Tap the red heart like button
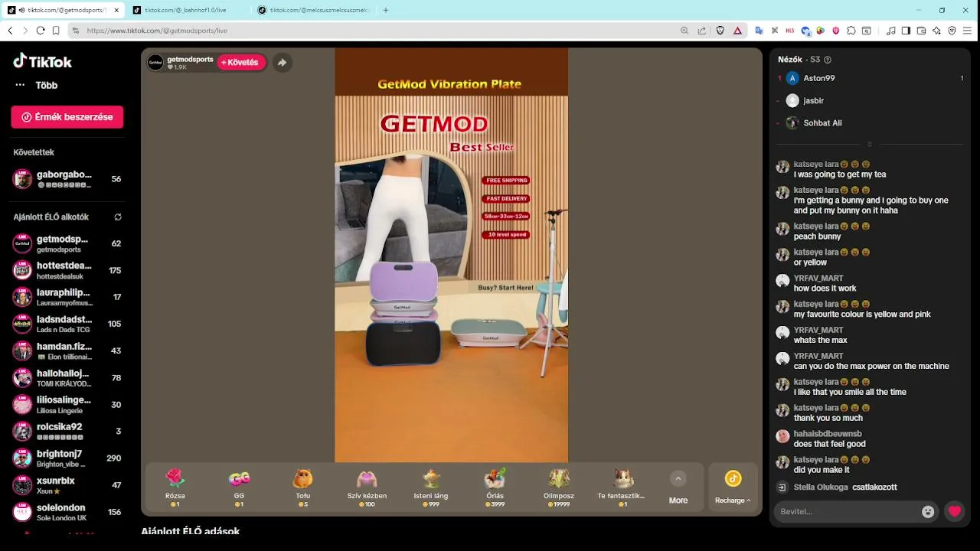Screen dimensions: 980x551 point(954,512)
